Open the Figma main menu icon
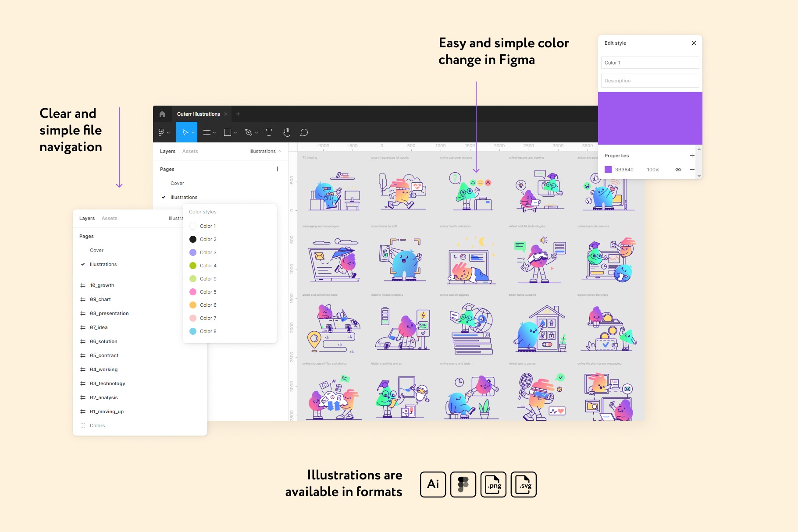Viewport: 798px width, 532px height. 161,132
